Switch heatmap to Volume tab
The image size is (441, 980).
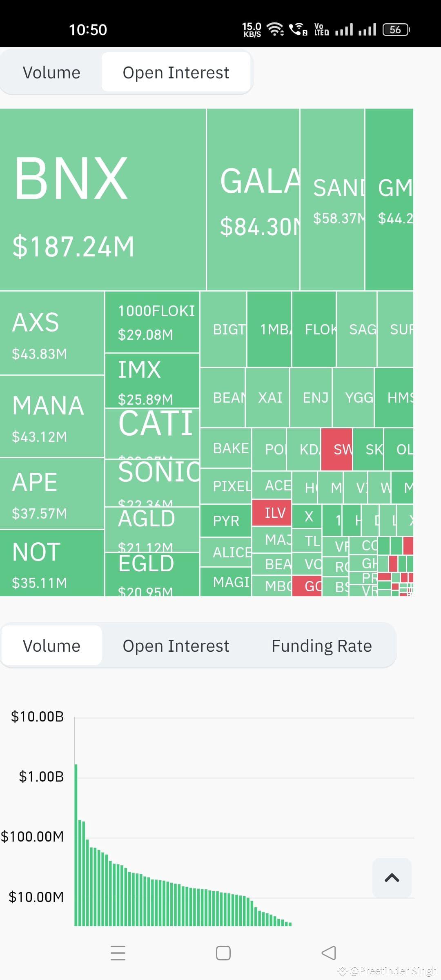(x=51, y=72)
